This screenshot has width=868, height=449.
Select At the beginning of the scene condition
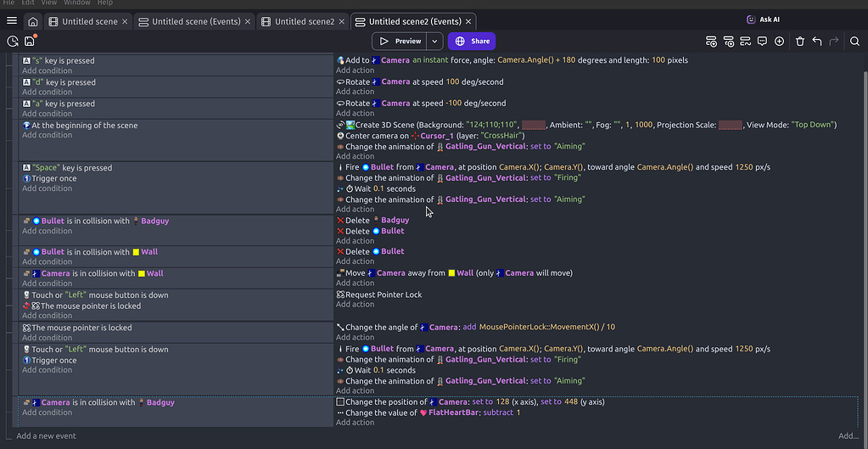click(80, 125)
